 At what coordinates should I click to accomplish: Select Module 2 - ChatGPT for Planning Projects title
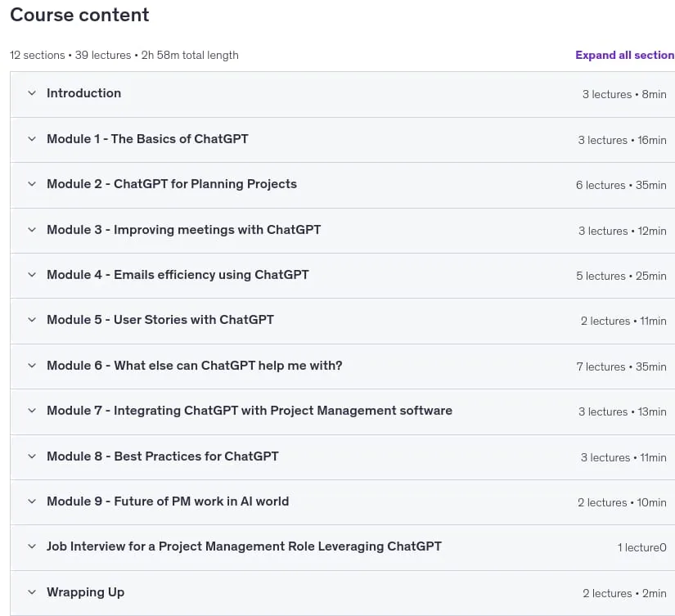172,184
